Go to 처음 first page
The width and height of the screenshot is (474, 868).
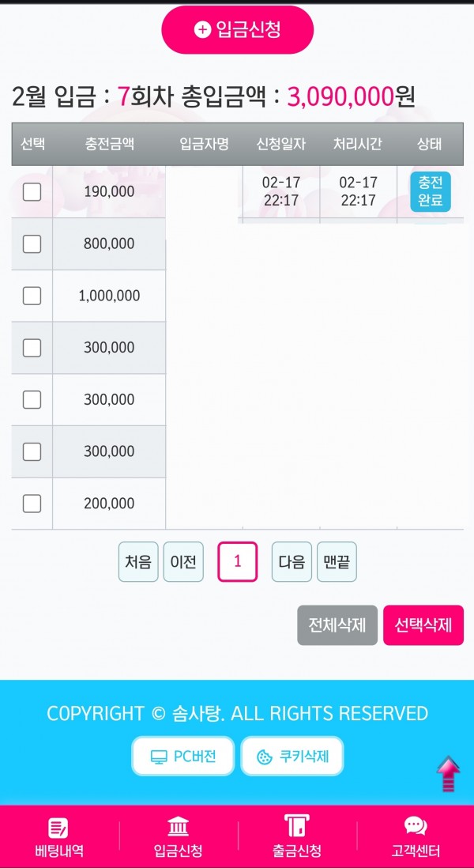pos(138,562)
